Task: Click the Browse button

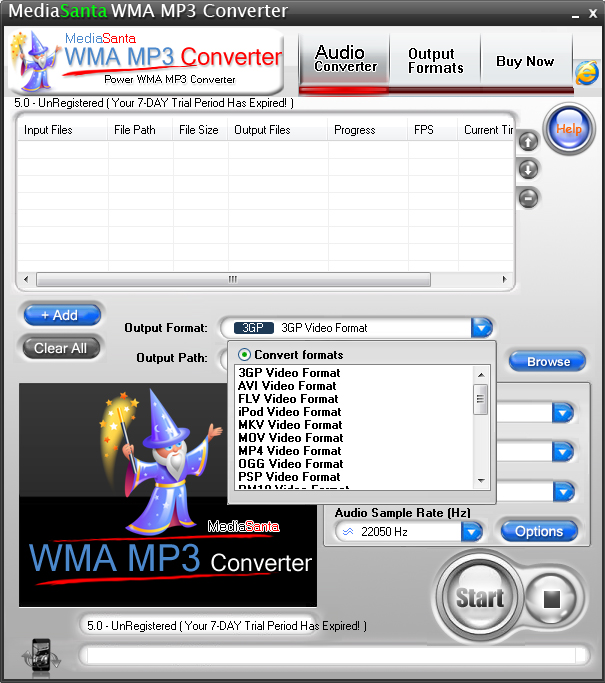Action: coord(548,361)
